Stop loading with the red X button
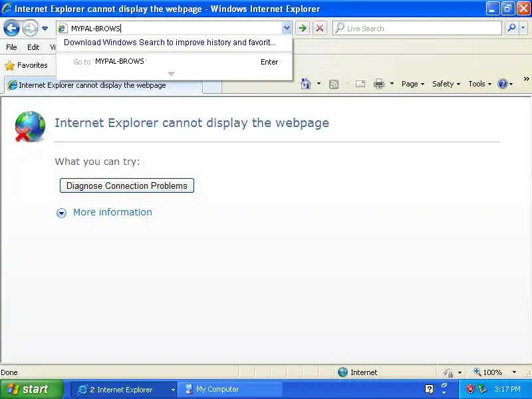Screen dimensions: 532x399 [x=320, y=28]
